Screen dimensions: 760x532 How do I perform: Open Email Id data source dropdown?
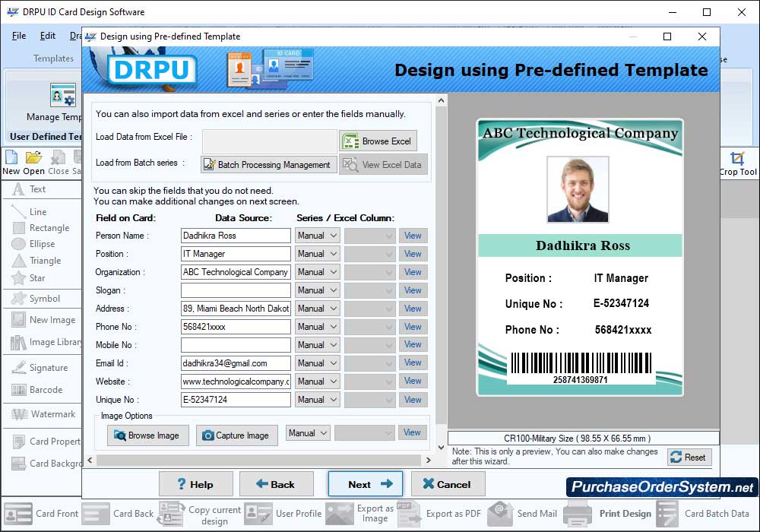pyautogui.click(x=317, y=363)
